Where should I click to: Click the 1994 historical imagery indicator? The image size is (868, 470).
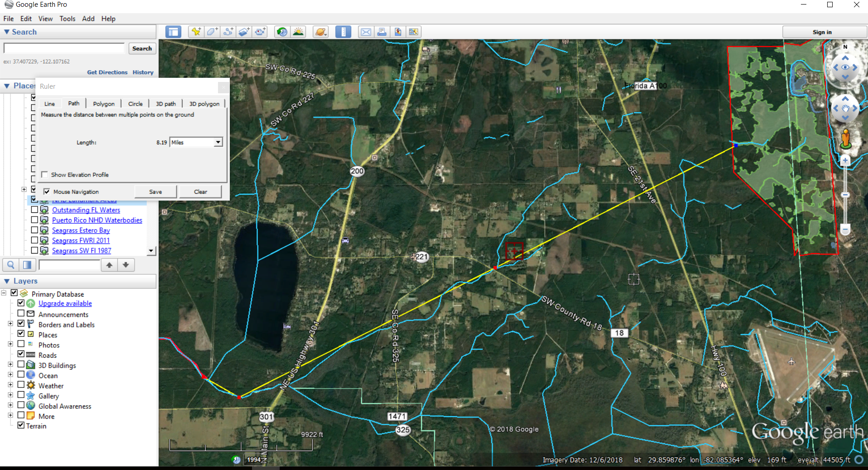[x=254, y=460]
